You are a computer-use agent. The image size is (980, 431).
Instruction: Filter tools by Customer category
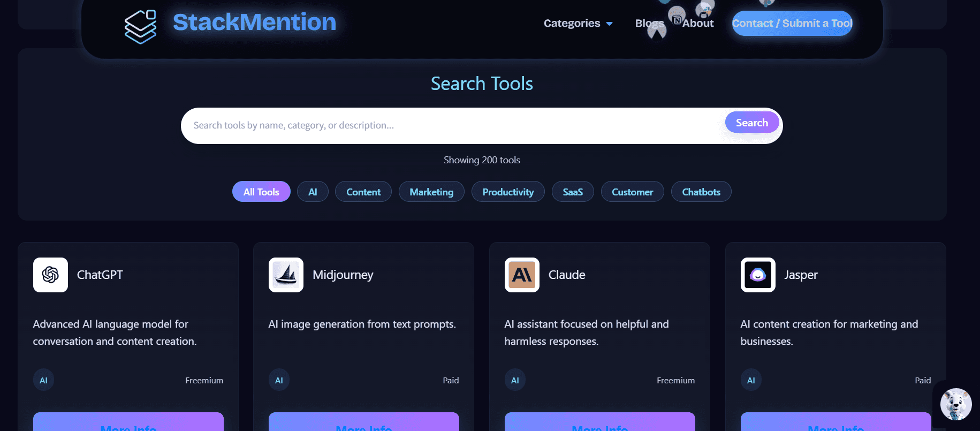(633, 192)
